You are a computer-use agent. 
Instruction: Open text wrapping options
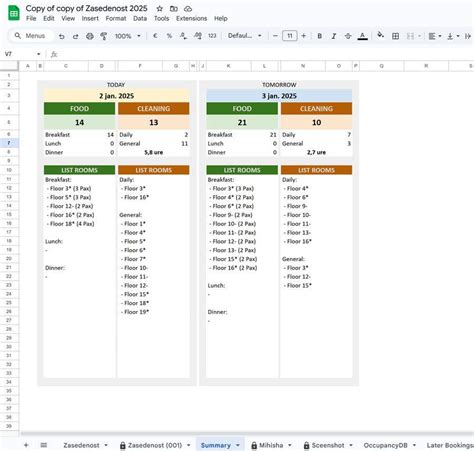pyautogui.click(x=468, y=36)
